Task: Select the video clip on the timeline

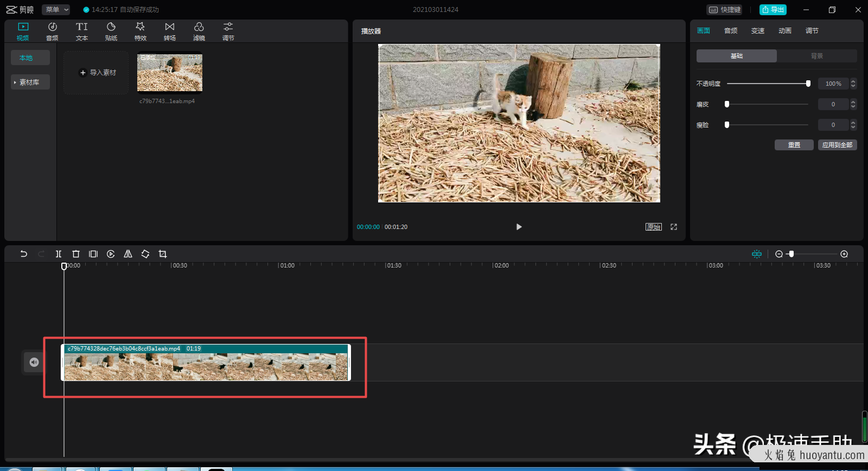Action: [206, 362]
